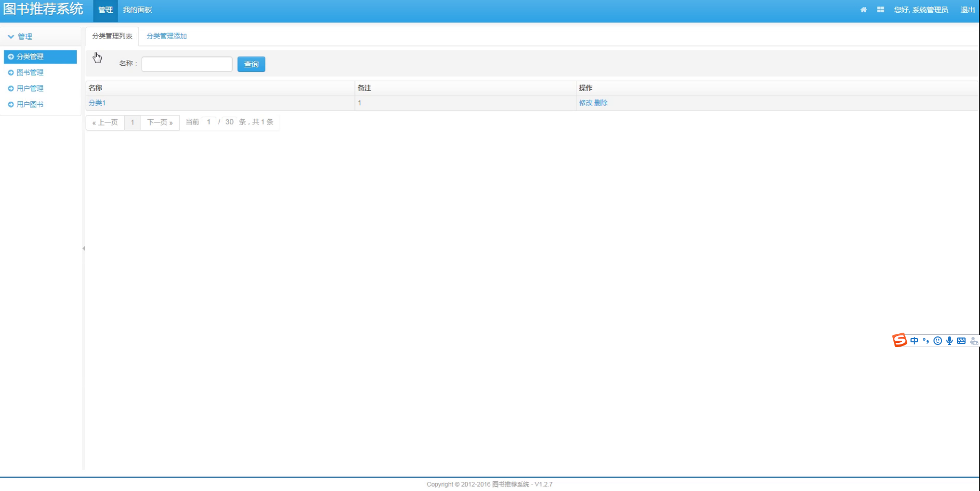
Task: Switch to 分类管理添加 tab
Action: 167,36
